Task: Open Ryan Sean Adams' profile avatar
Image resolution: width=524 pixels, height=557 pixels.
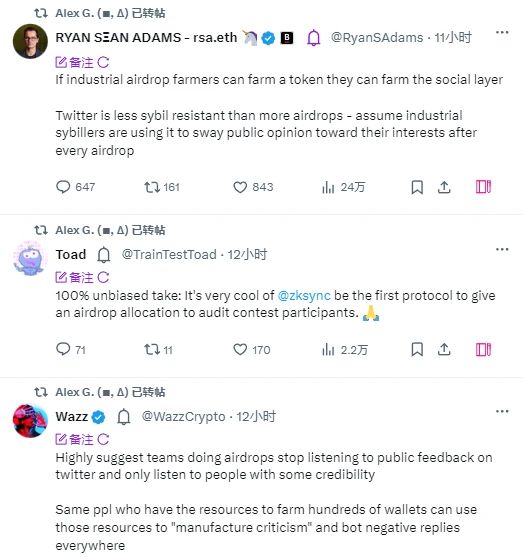Action: [x=30, y=41]
